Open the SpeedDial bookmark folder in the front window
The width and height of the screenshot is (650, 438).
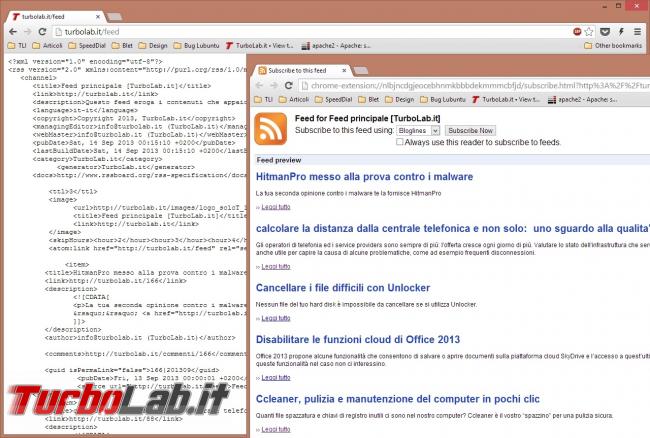pos(334,99)
